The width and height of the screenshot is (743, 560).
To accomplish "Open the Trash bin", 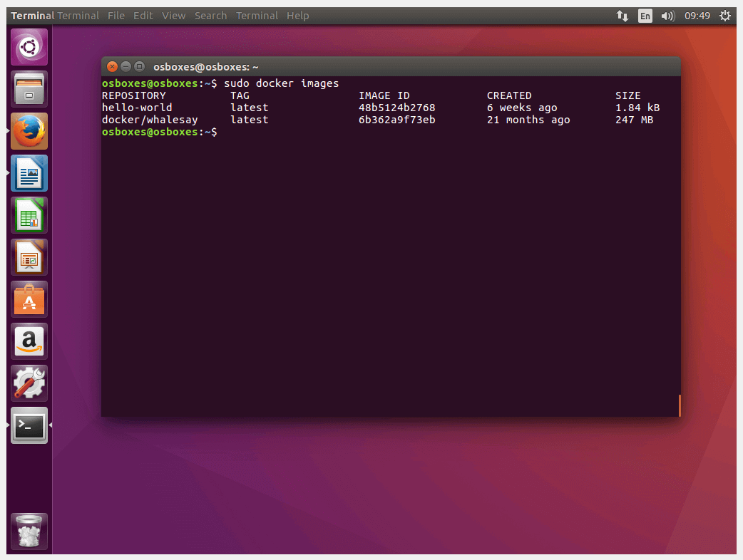I will point(29,532).
